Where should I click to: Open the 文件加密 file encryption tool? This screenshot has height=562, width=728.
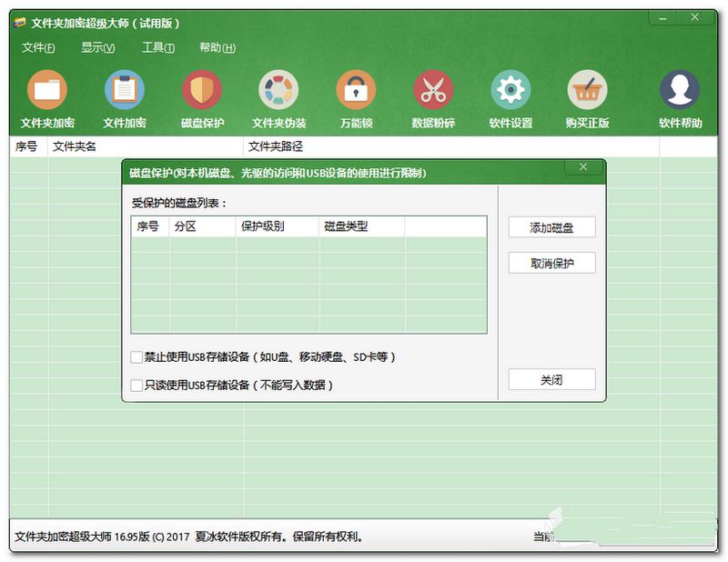(125, 99)
